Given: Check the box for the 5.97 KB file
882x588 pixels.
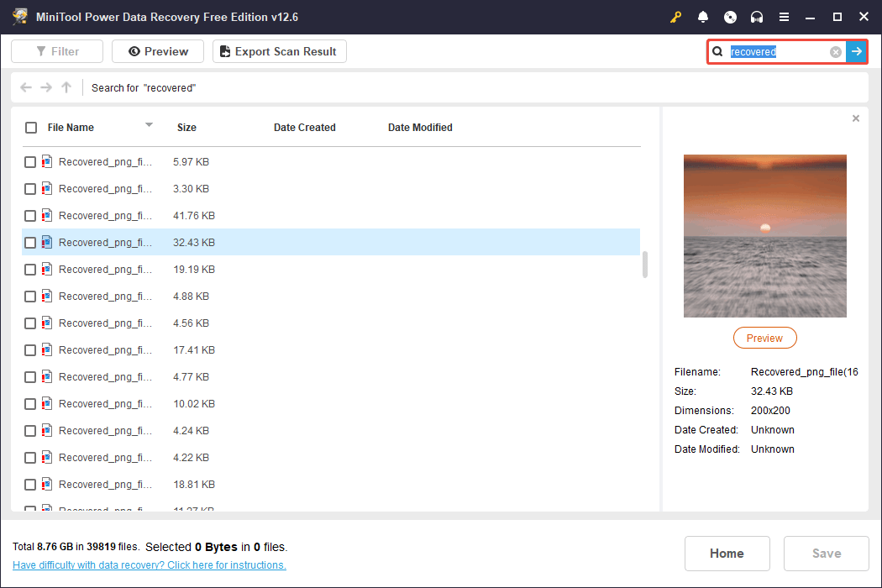Looking at the screenshot, I should click(x=30, y=162).
